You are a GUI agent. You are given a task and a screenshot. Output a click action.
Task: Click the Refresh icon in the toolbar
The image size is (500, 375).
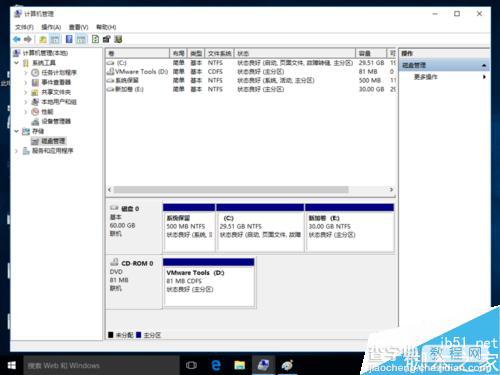pos(95,39)
